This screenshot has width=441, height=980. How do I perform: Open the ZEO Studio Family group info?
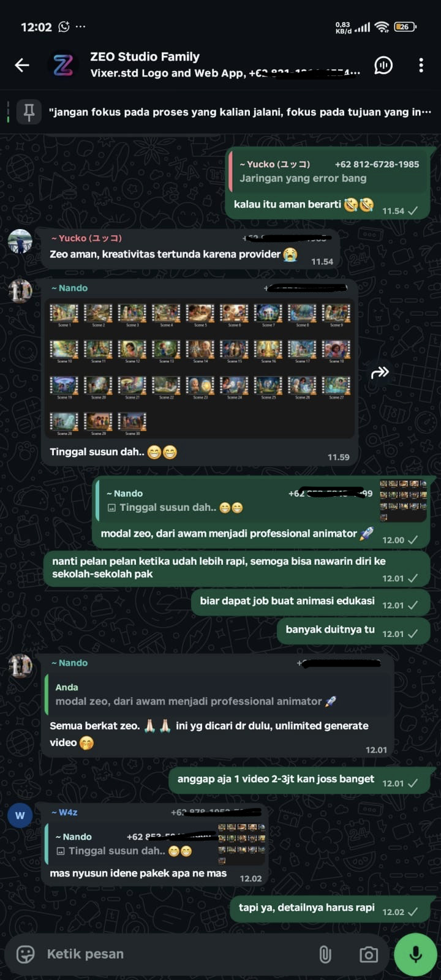click(x=225, y=65)
